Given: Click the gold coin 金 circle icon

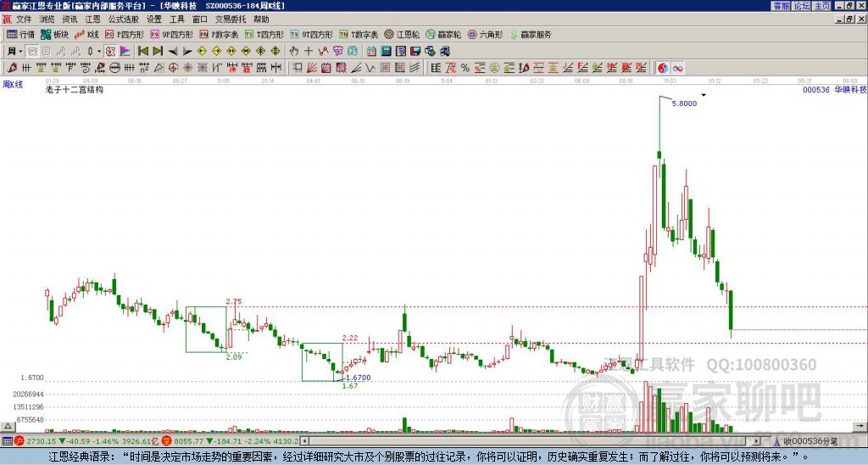Looking at the screenshot, I should [x=494, y=68].
